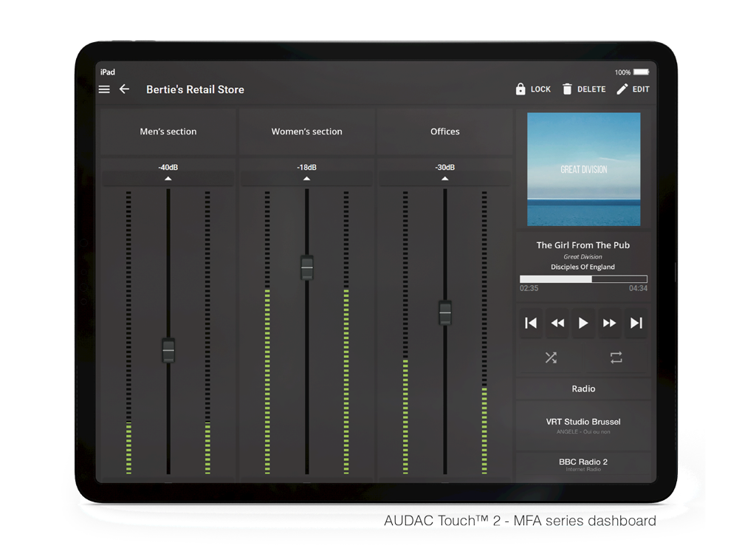Screen dimensions: 756x554
Task: Click the Delete trash icon
Action: coord(567,89)
